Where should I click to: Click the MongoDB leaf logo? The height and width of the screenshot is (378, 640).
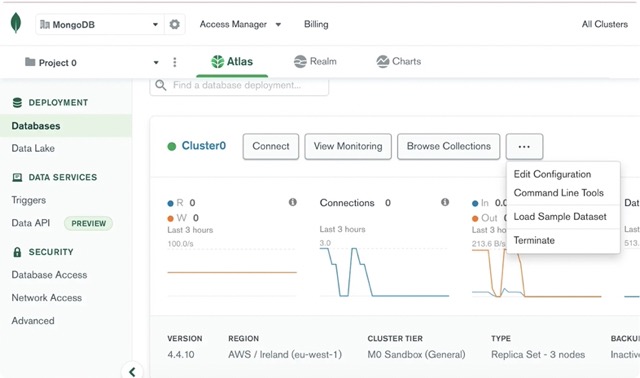pyautogui.click(x=16, y=23)
